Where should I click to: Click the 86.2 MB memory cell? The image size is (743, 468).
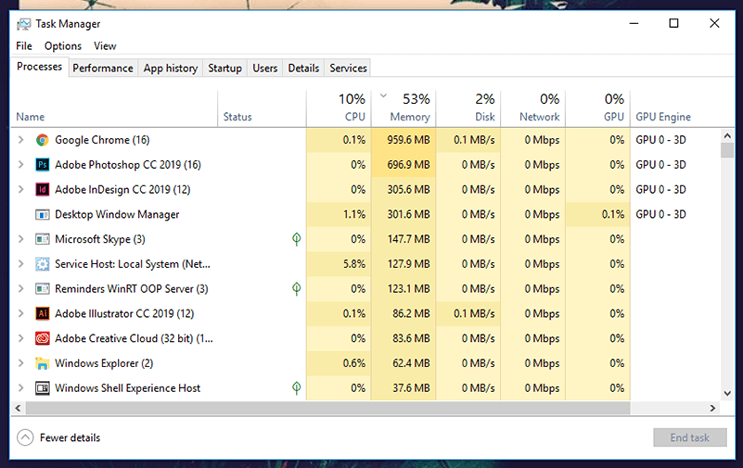click(x=404, y=313)
